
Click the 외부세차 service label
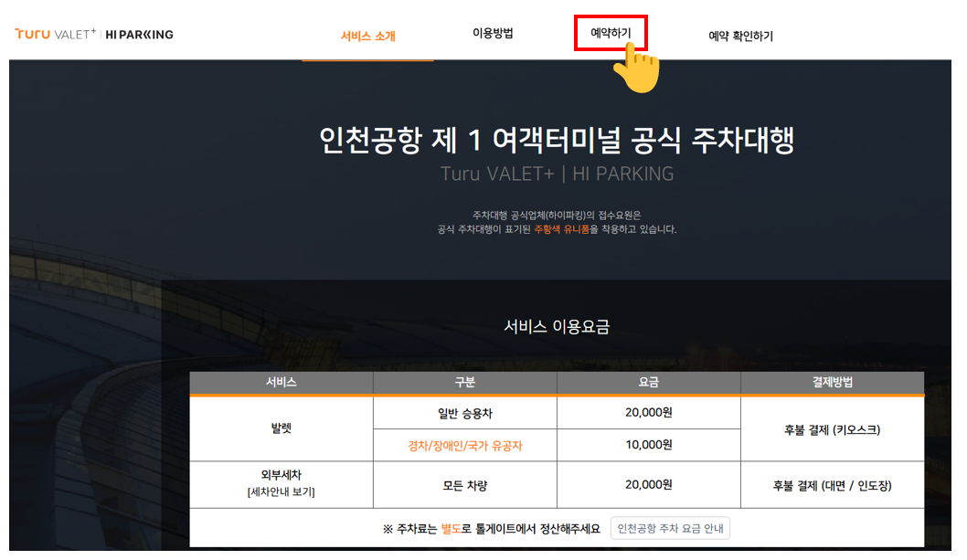[x=282, y=475]
